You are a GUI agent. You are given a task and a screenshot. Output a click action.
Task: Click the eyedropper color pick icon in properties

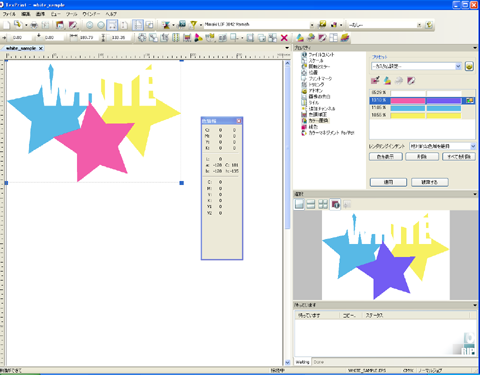click(375, 80)
